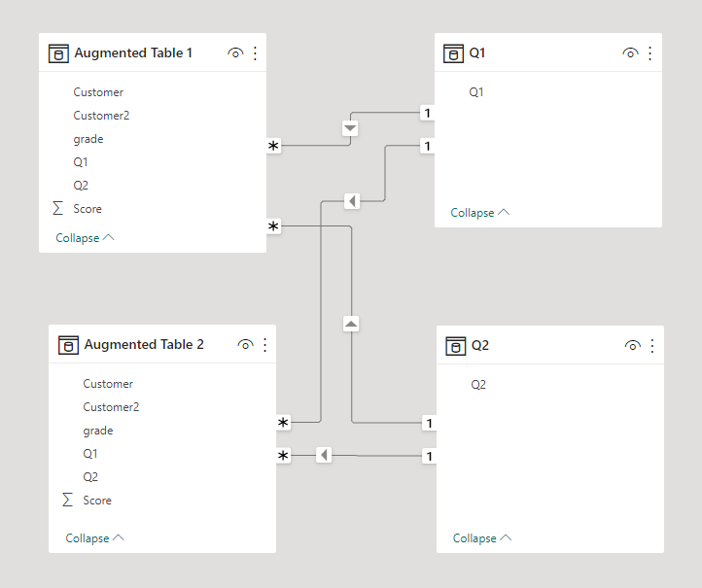Select Customer2 field in Augmented Table 1
This screenshot has height=588, width=702.
click(101, 116)
